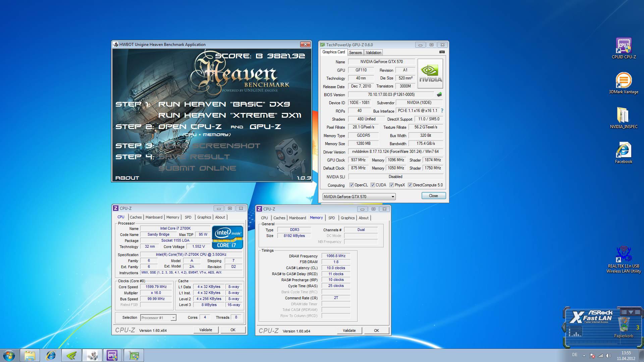
Task: Show hidden tray icons arrow
Action: tap(584, 356)
